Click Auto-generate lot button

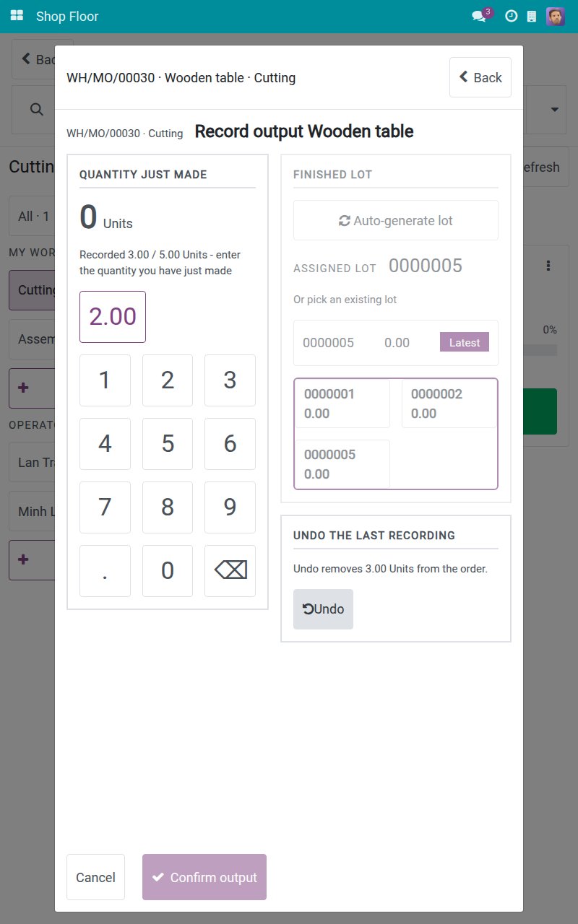(396, 220)
